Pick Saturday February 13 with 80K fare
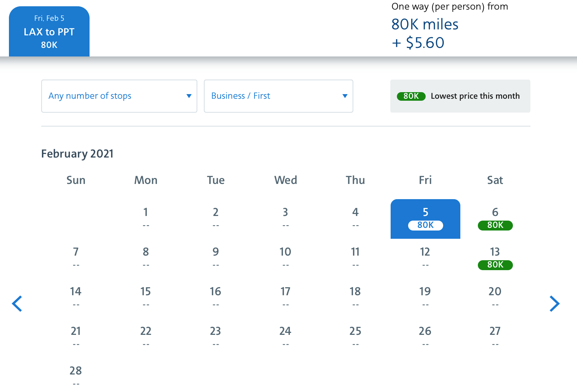Screen dimensions: 577x392 click(495, 258)
